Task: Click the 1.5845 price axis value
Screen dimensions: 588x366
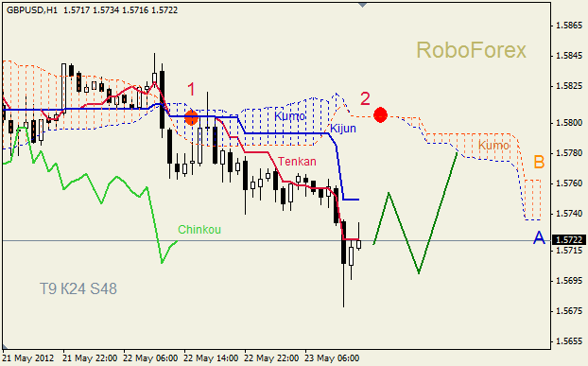Action: [569, 56]
